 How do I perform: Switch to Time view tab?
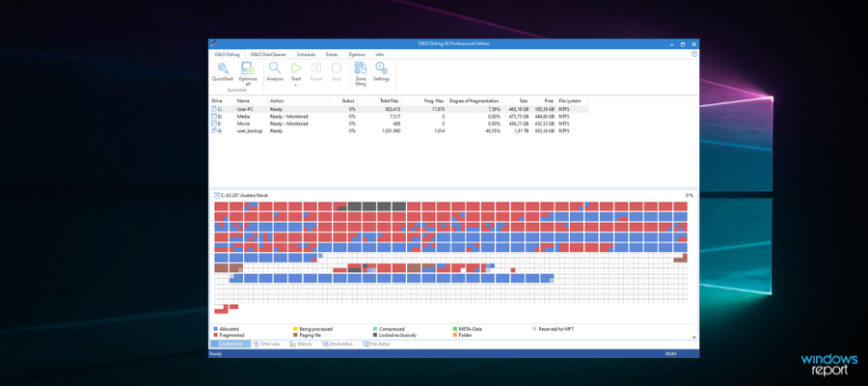267,344
